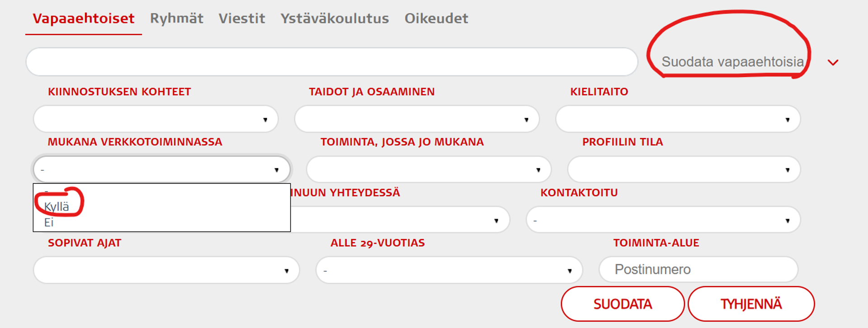Expand the Sopivat ajat dropdown

click(x=166, y=271)
